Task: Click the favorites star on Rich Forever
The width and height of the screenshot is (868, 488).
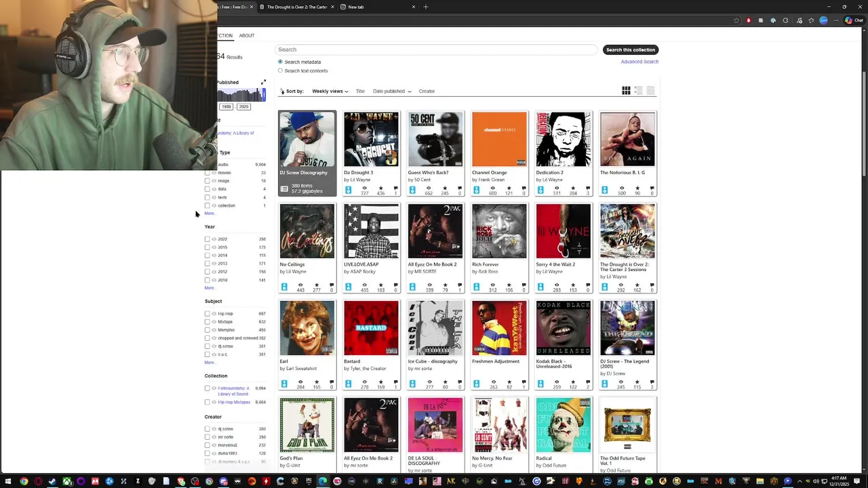Action: point(509,285)
